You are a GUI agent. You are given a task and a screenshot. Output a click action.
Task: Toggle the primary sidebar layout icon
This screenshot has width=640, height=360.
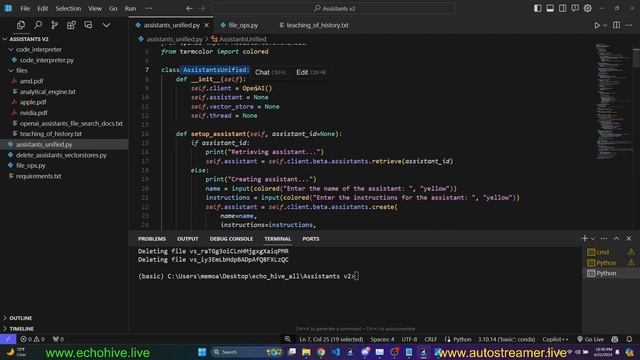point(538,8)
